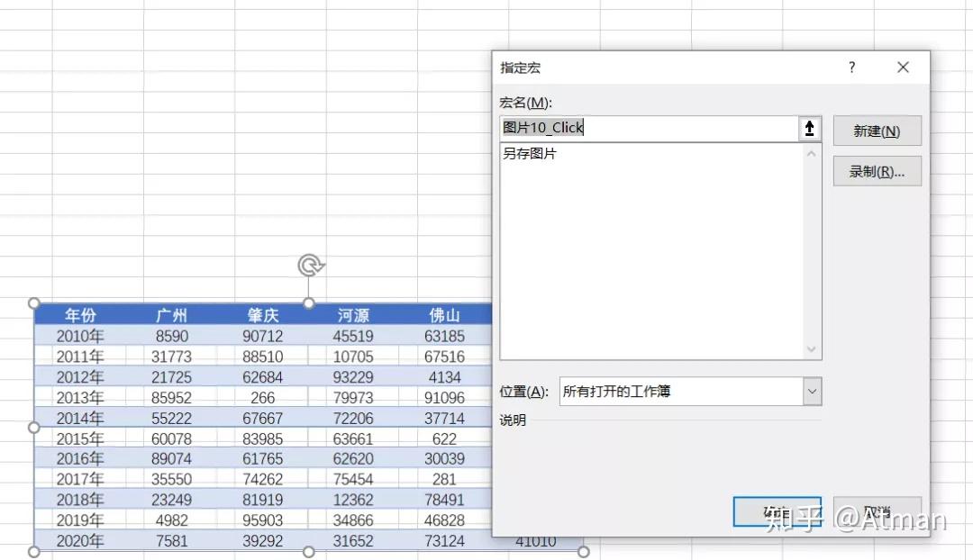The height and width of the screenshot is (560, 973).
Task: Select 所有打开的工作簿 in the location combo box
Action: (631, 391)
